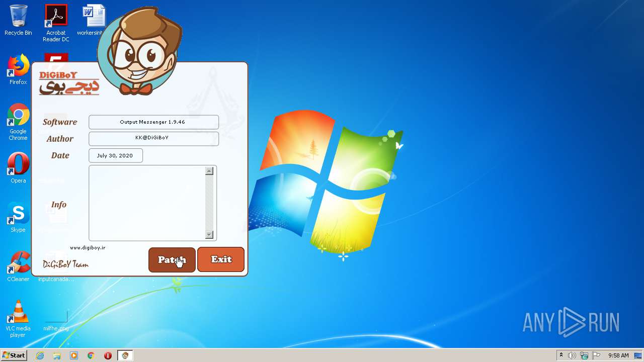Open the www.digiboy.ir link
This screenshot has height=362, width=644.
tap(88, 247)
